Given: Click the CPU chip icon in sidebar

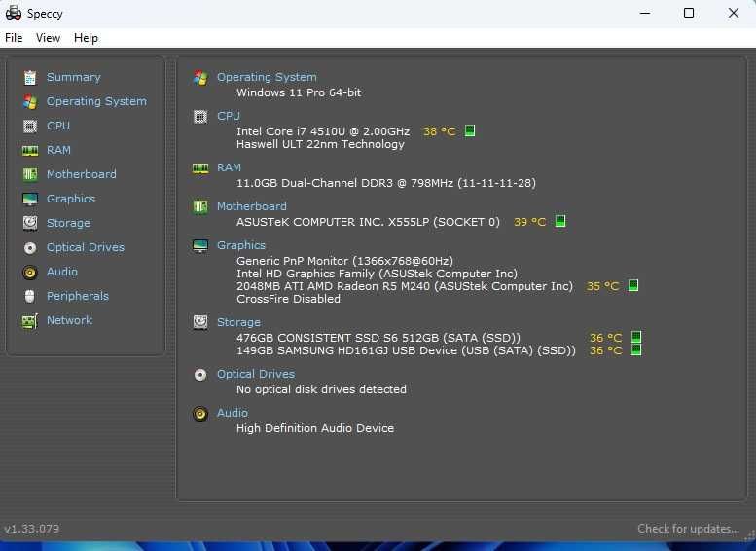Looking at the screenshot, I should (30, 126).
